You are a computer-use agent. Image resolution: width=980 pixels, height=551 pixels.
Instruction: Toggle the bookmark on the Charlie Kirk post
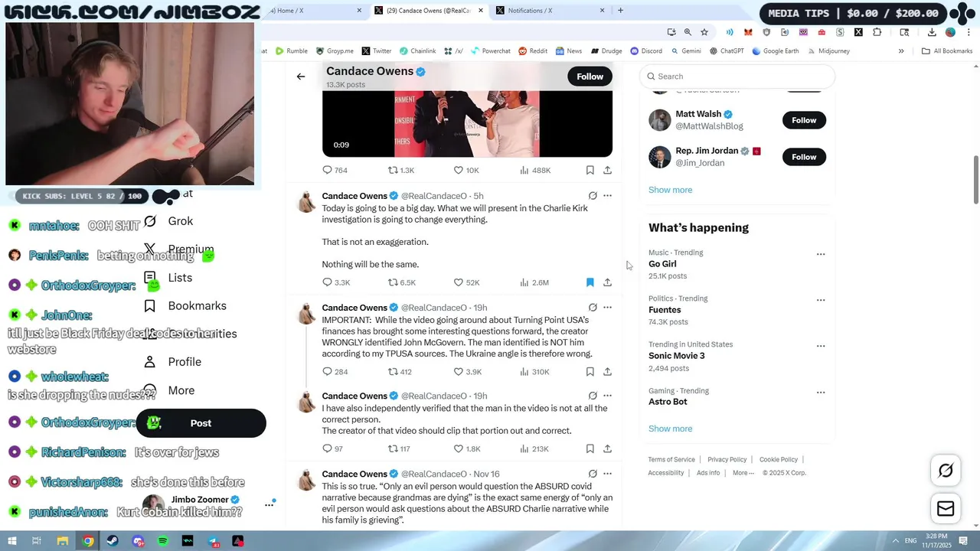pos(590,282)
